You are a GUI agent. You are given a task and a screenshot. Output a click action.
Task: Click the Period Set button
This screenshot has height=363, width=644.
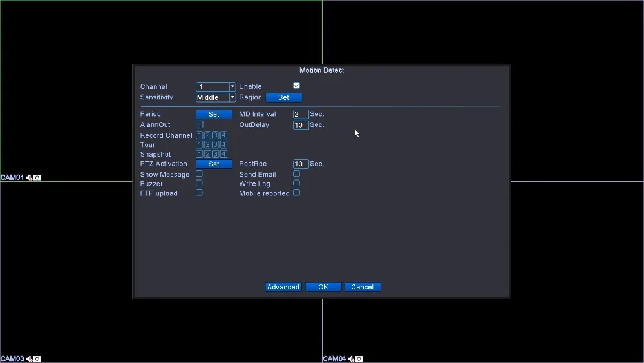tap(214, 114)
